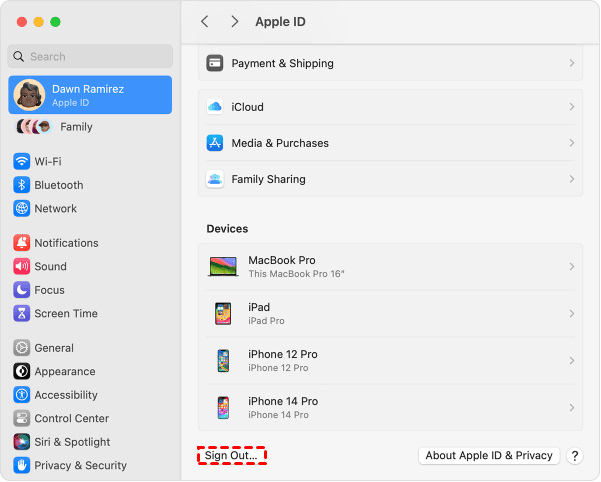Image resolution: width=601 pixels, height=482 pixels.
Task: Click the Wi-Fi icon in sidebar
Action: pos(21,161)
